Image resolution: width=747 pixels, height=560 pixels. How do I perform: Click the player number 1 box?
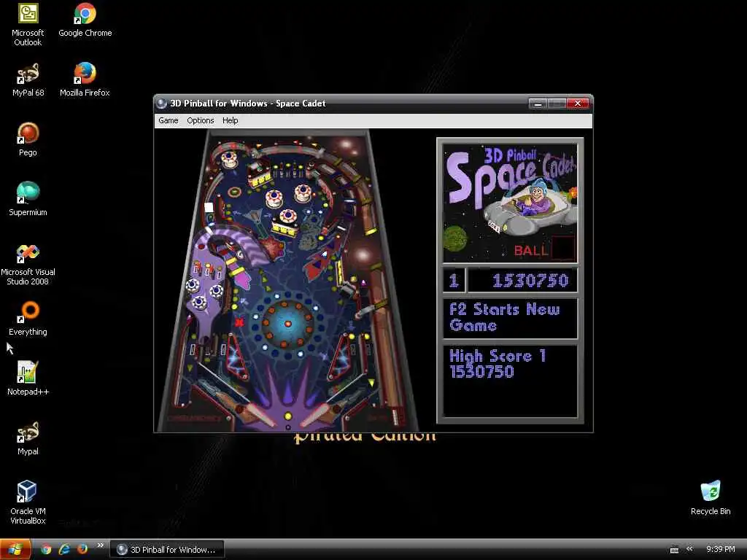point(454,281)
